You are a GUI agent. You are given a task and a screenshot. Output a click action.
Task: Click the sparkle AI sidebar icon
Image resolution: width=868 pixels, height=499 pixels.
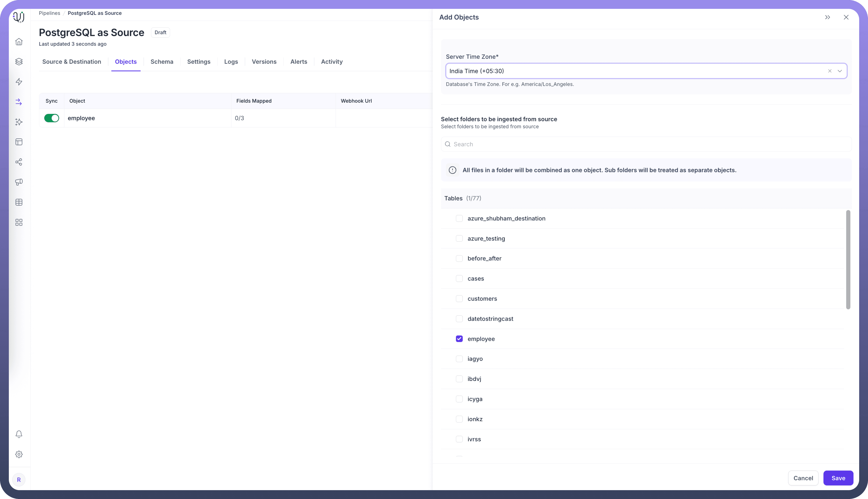(19, 122)
